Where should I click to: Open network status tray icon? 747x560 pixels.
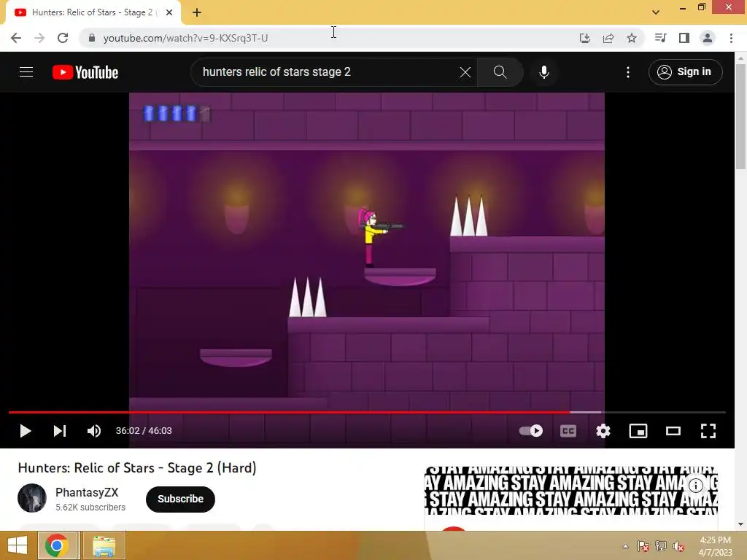pyautogui.click(x=661, y=547)
